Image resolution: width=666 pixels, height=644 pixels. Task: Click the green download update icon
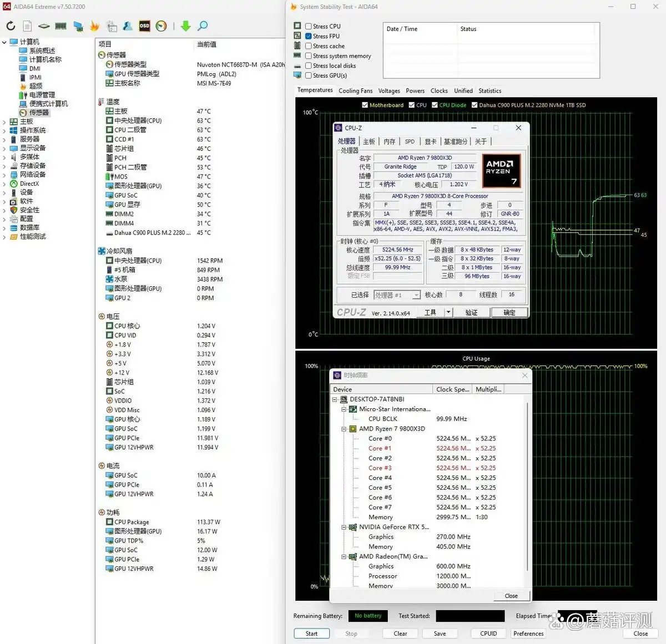click(x=185, y=26)
